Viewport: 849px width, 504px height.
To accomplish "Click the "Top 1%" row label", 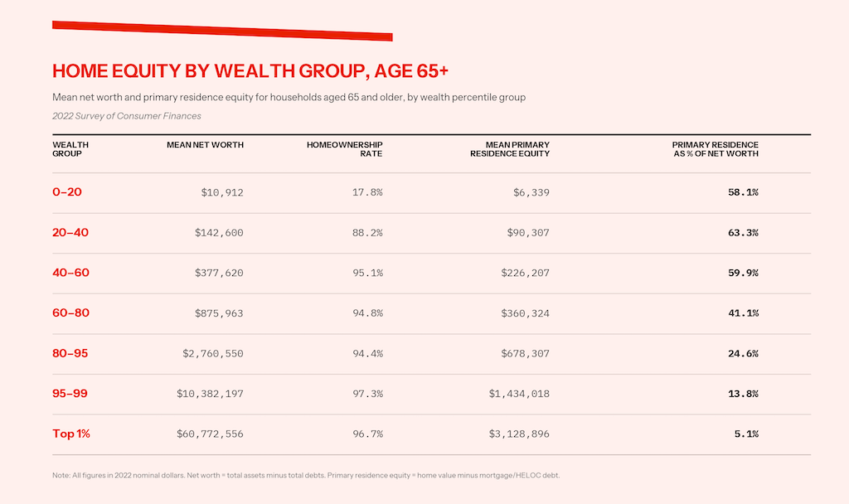I will tap(71, 434).
